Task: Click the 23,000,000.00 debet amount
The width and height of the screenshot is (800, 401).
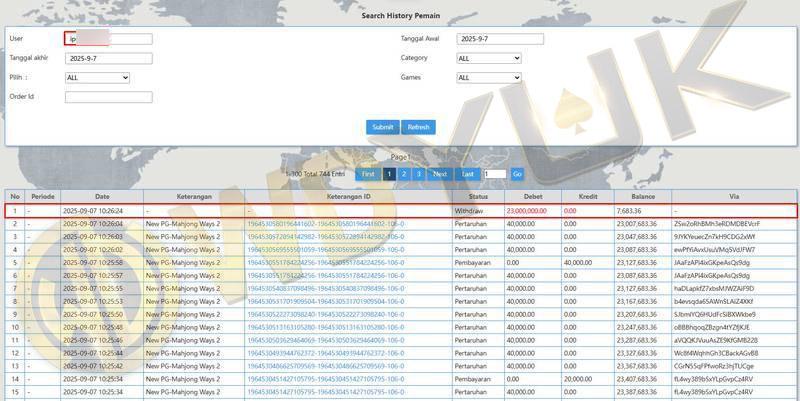Action: 527,211
